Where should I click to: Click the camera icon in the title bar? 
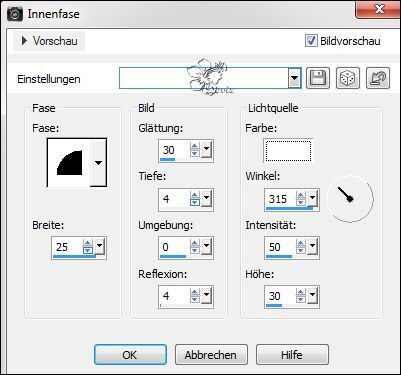[x=15, y=14]
